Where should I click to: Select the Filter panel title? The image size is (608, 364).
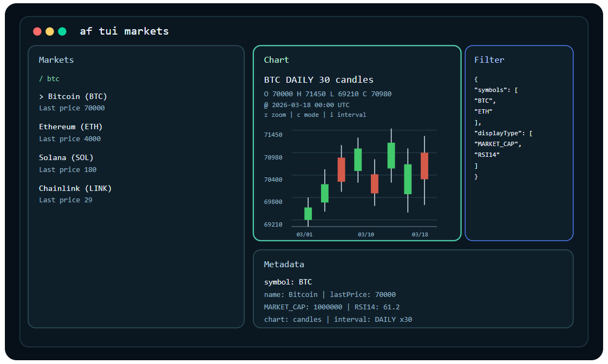(x=489, y=60)
